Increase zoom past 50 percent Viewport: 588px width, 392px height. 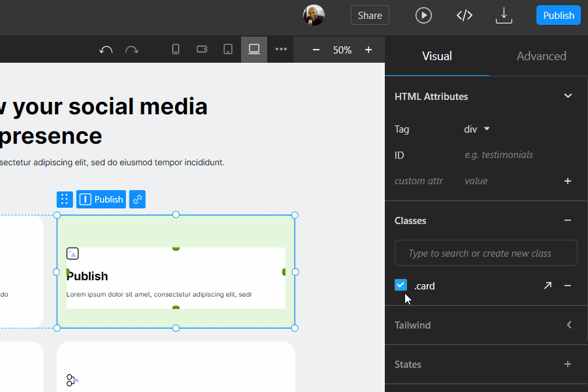[x=368, y=49]
